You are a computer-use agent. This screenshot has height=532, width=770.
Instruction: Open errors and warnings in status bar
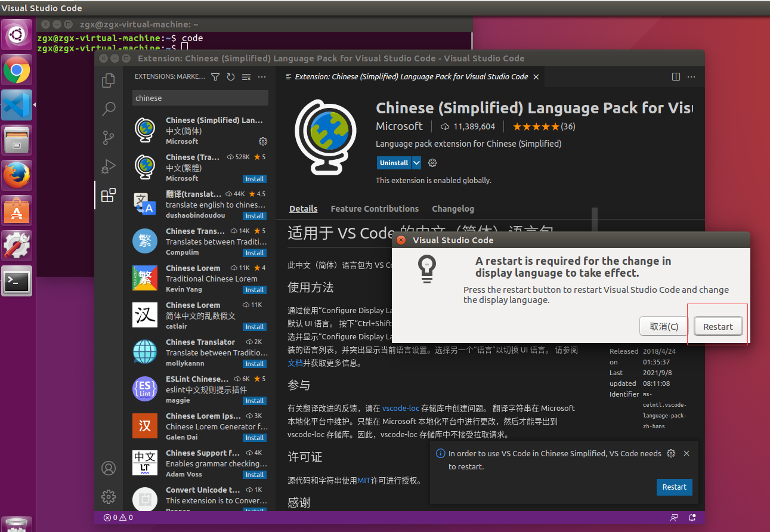[118, 518]
